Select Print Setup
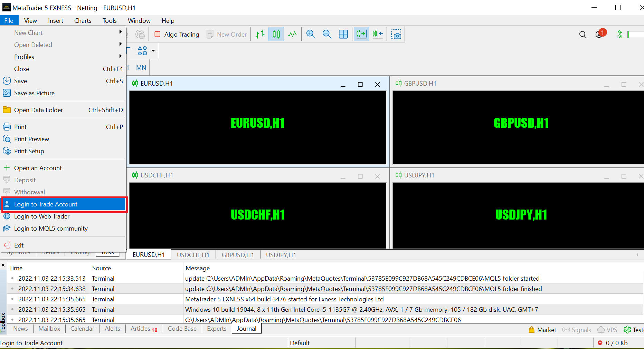The width and height of the screenshot is (644, 349). point(63,151)
